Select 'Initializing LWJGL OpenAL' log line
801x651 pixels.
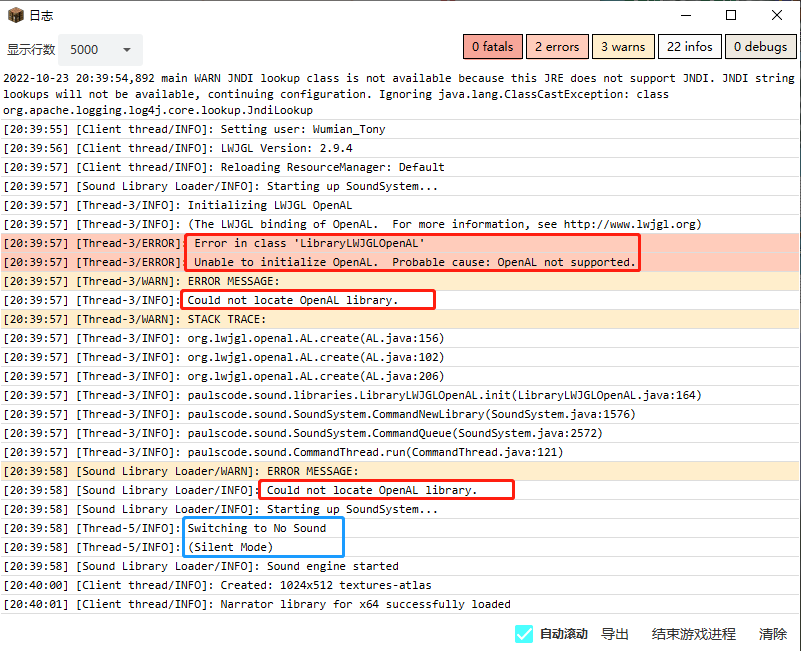[400, 205]
